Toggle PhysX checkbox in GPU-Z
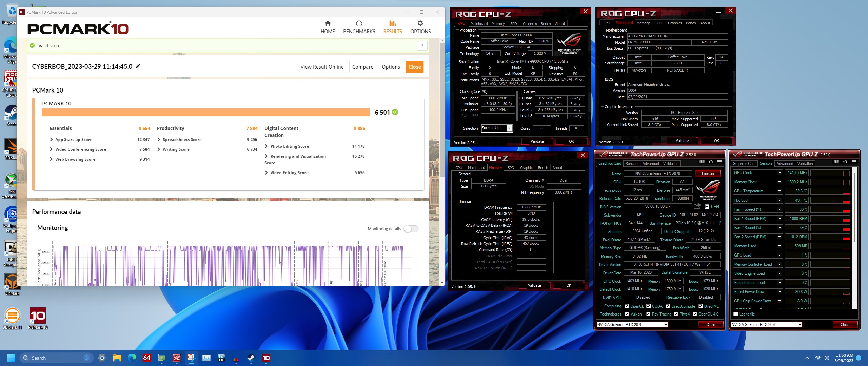Viewport: 868px width, 366px height. point(676,314)
